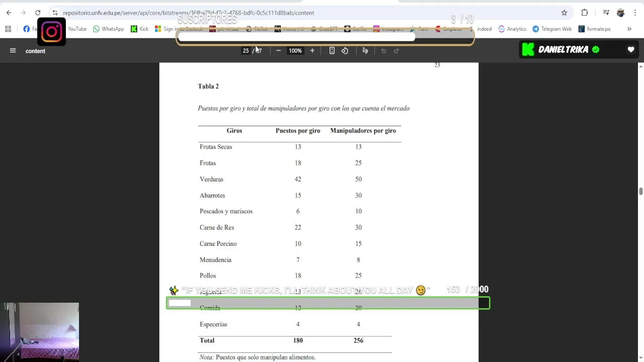Click the kicks goal progress bar
Viewport: 644px width, 362px height.
point(328,303)
